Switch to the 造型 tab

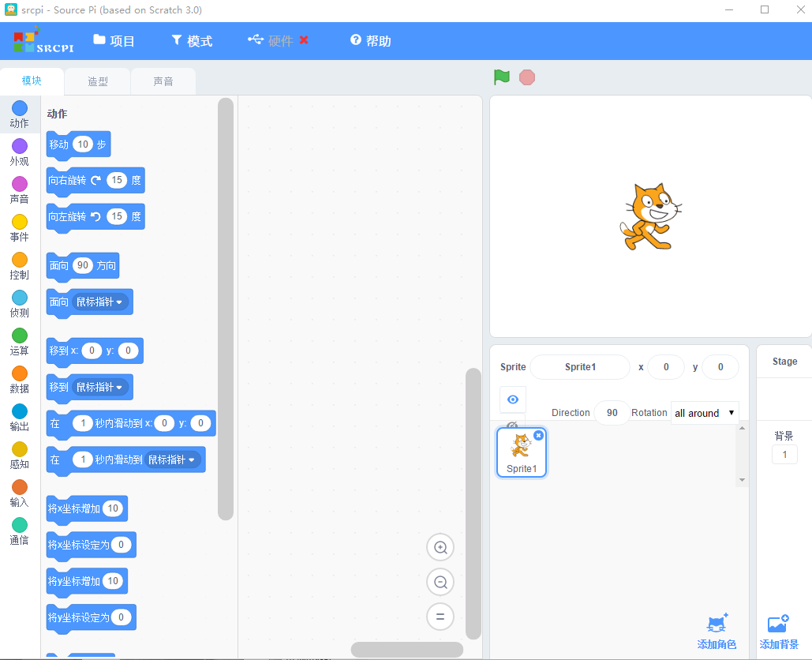97,81
